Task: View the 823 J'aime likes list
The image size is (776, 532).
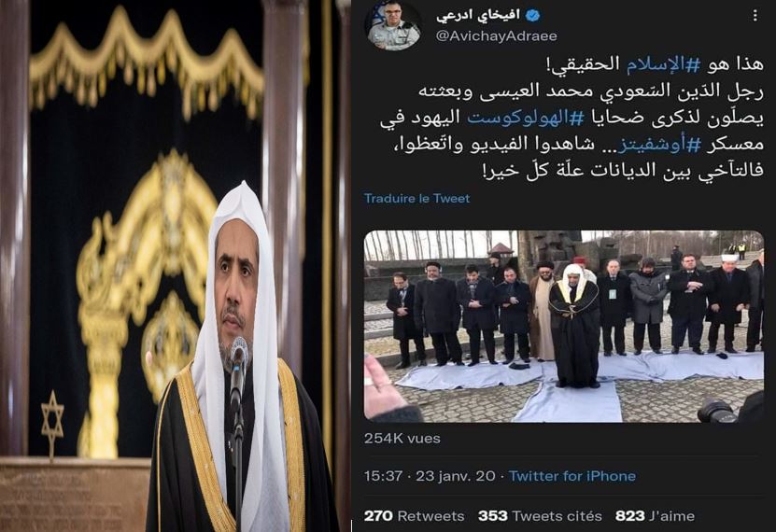Action: click(655, 516)
